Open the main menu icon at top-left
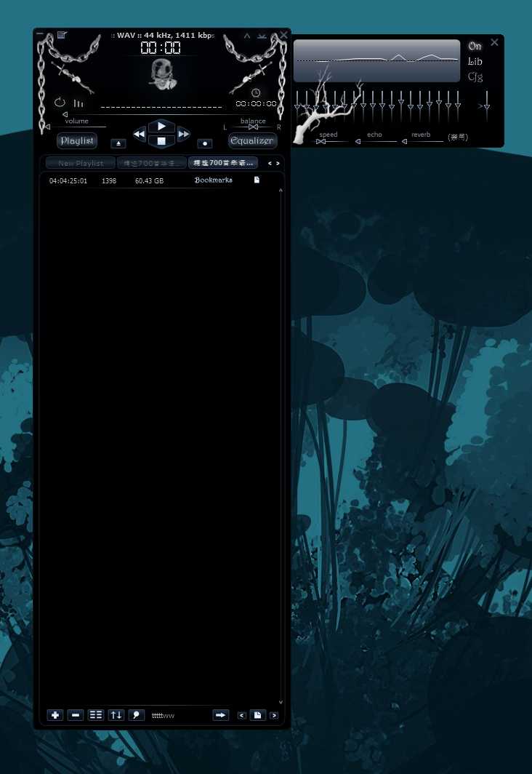This screenshot has height=774, width=532. [x=62, y=35]
